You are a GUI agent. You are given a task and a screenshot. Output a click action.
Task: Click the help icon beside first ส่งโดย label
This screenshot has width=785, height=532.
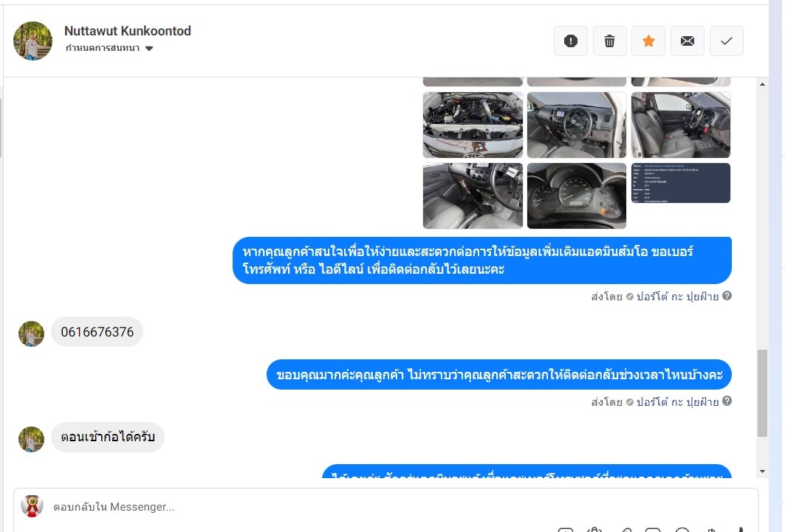click(x=727, y=295)
